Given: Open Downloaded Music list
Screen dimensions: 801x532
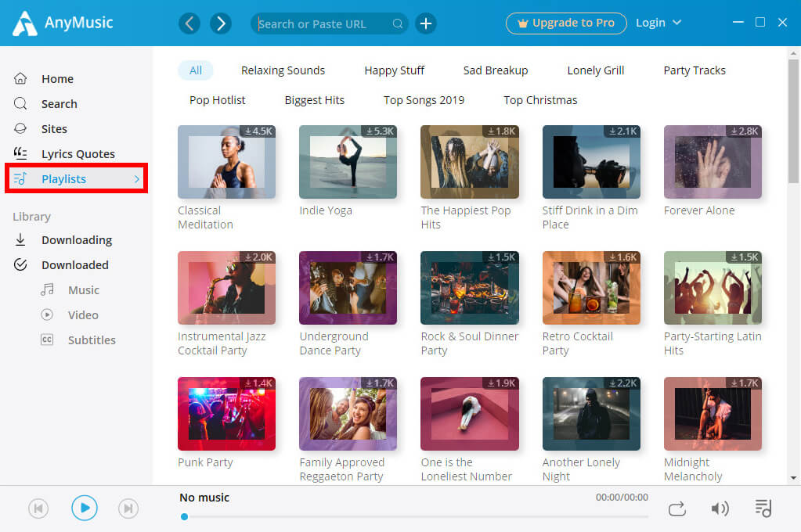Looking at the screenshot, I should click(x=85, y=290).
